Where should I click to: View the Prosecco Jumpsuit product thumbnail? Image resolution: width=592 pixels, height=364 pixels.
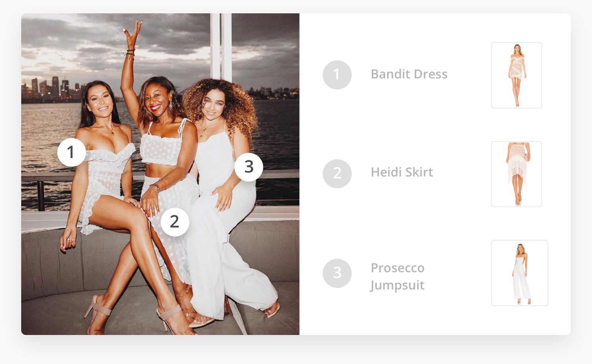tap(520, 273)
